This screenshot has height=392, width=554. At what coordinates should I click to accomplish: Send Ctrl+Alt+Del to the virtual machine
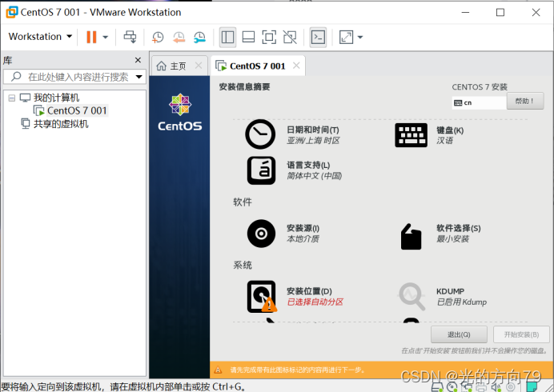point(130,37)
